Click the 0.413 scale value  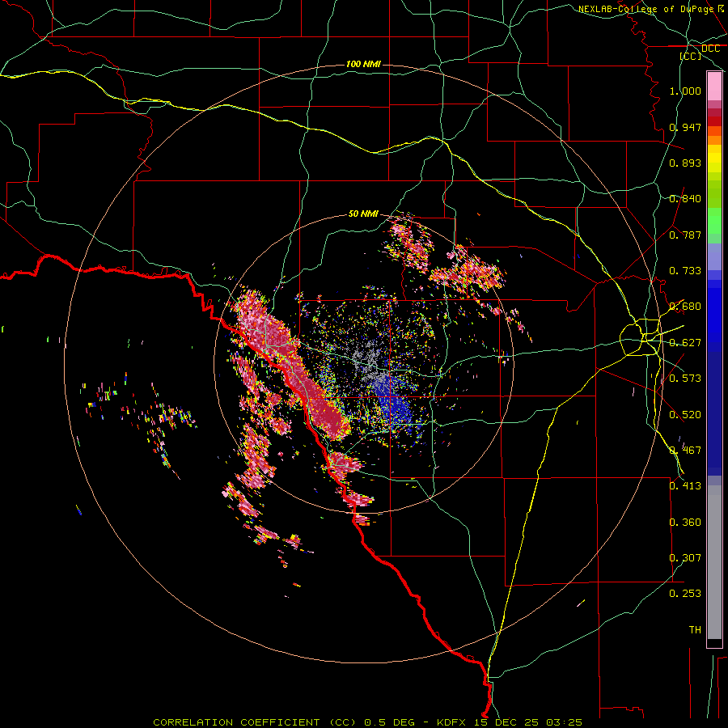click(x=685, y=486)
